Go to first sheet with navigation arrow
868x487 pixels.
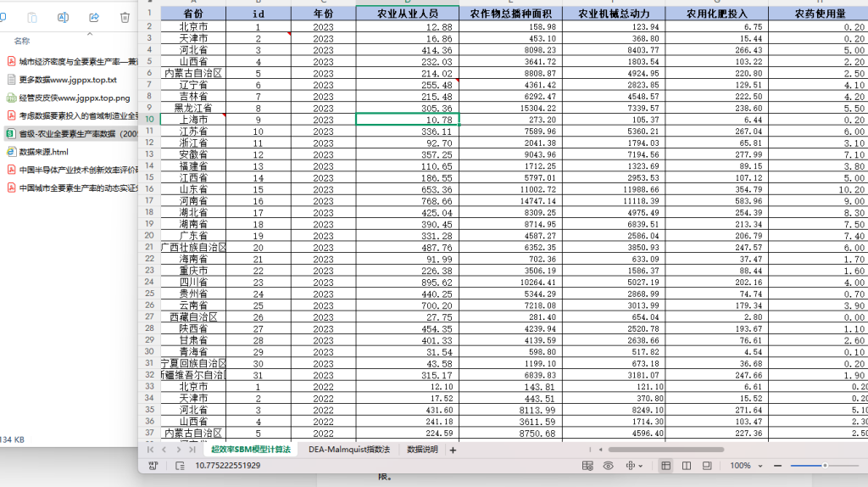[x=150, y=450]
